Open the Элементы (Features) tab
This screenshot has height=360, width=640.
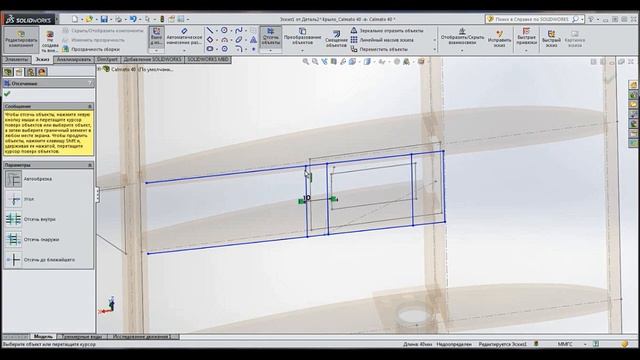(x=16, y=60)
